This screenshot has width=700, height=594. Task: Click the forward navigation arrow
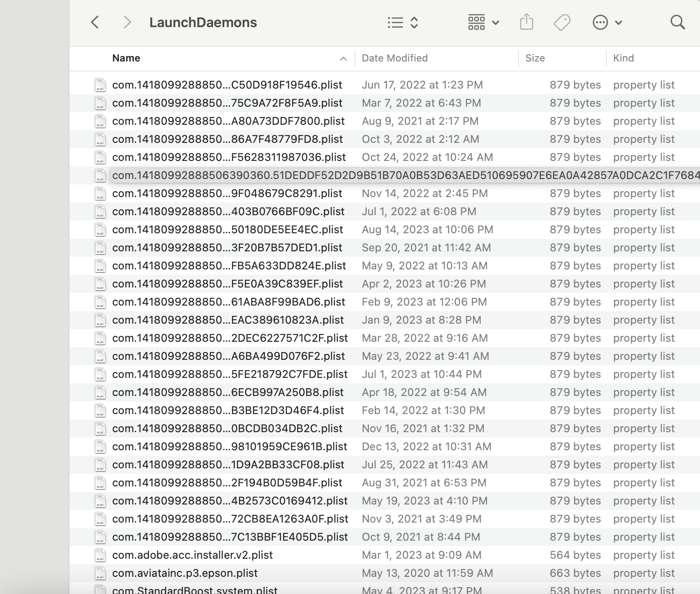tap(127, 22)
